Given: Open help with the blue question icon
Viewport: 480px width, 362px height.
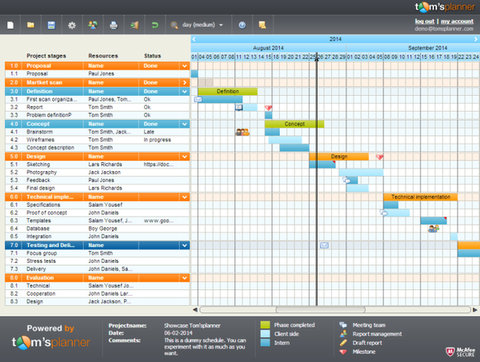Looking at the screenshot, I should [x=242, y=25].
